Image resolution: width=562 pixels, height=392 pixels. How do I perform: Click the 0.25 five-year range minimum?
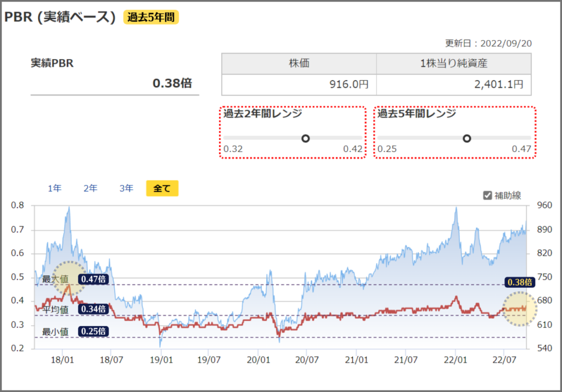point(387,149)
